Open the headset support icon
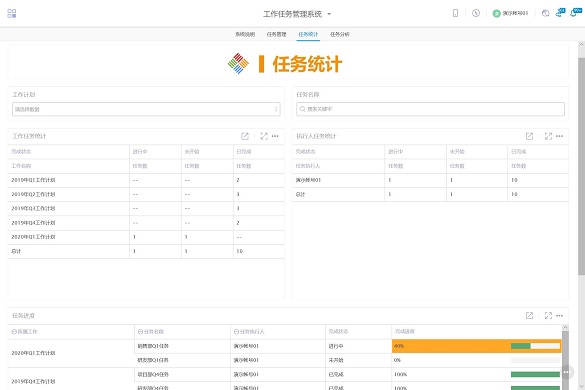This screenshot has height=390, width=585. click(545, 13)
